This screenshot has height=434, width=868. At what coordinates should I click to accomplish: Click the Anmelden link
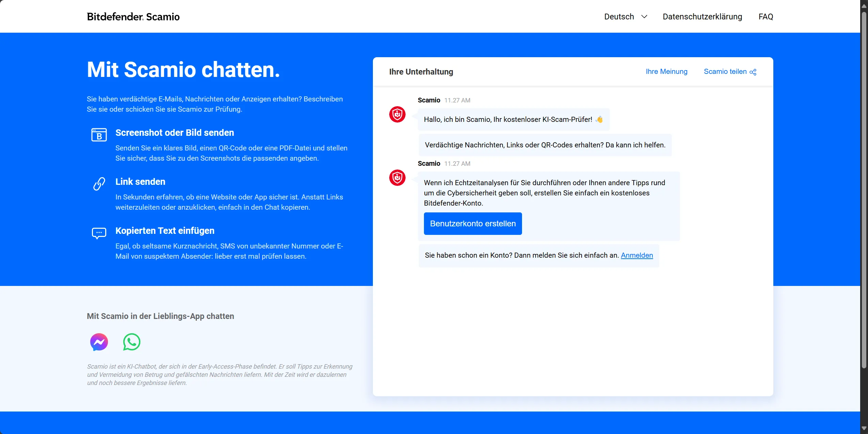pyautogui.click(x=636, y=255)
